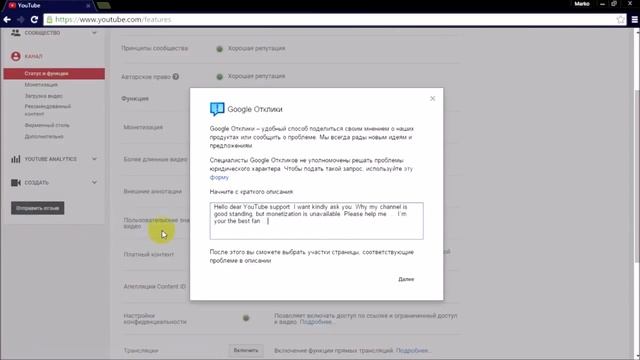Go back with the browser back arrow
640x360 pixels.
click(x=7, y=20)
